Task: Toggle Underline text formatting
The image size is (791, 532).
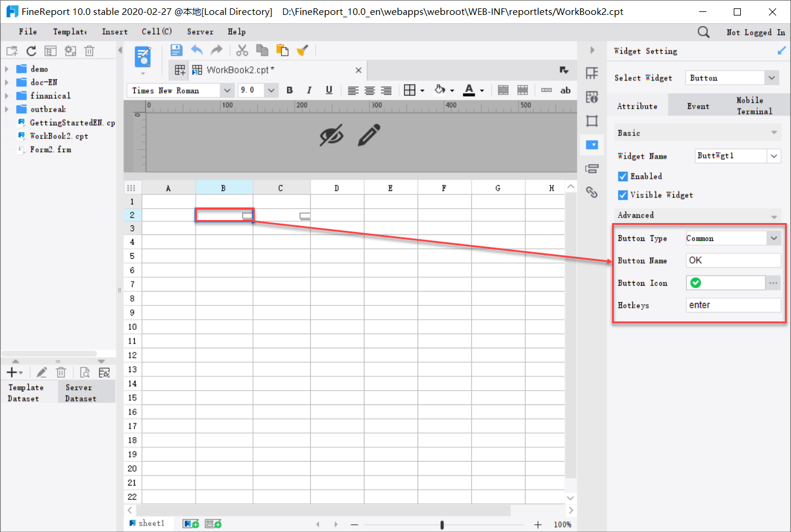Action: (x=329, y=90)
